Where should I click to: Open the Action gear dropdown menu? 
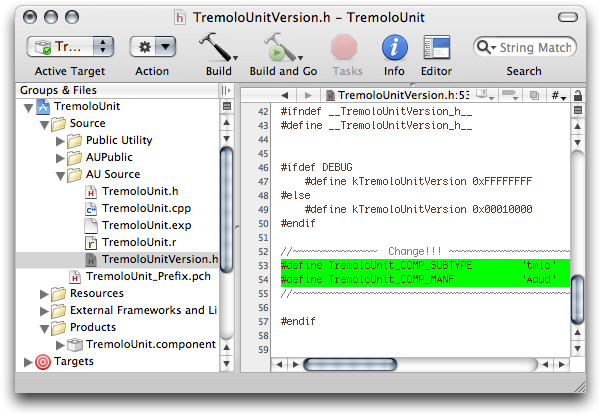[x=152, y=47]
